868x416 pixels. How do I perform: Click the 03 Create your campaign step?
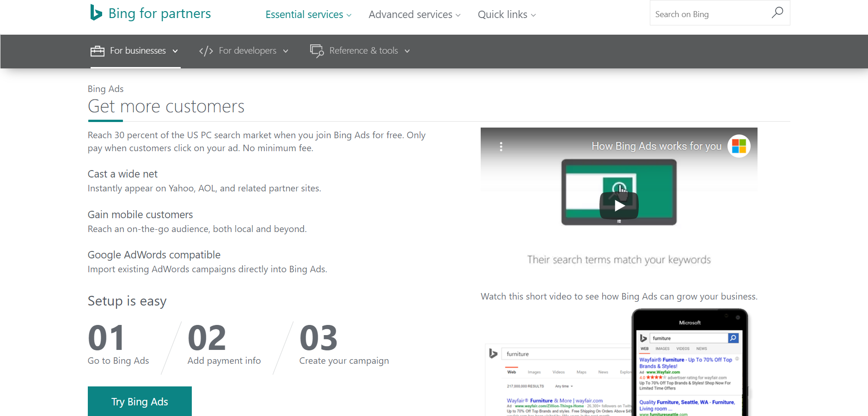click(344, 345)
